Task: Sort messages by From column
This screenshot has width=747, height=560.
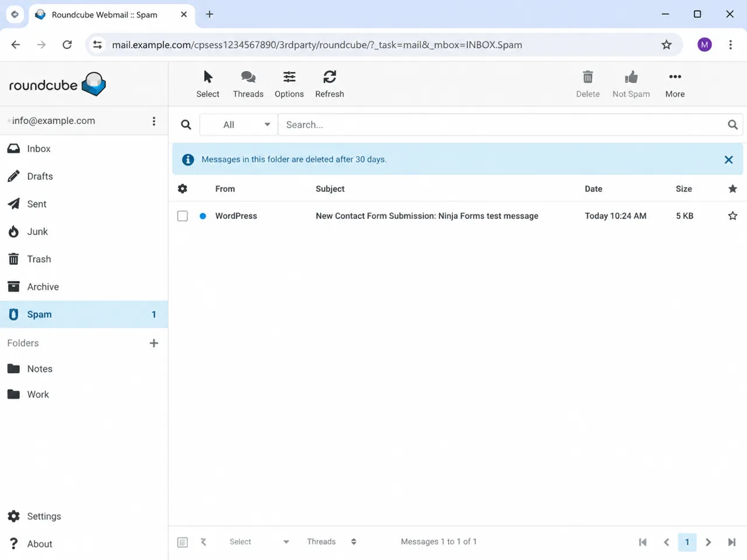Action: point(225,189)
